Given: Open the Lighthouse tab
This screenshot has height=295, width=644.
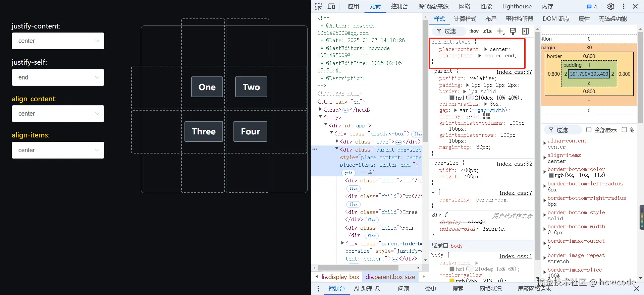Looking at the screenshot, I should (x=517, y=6).
